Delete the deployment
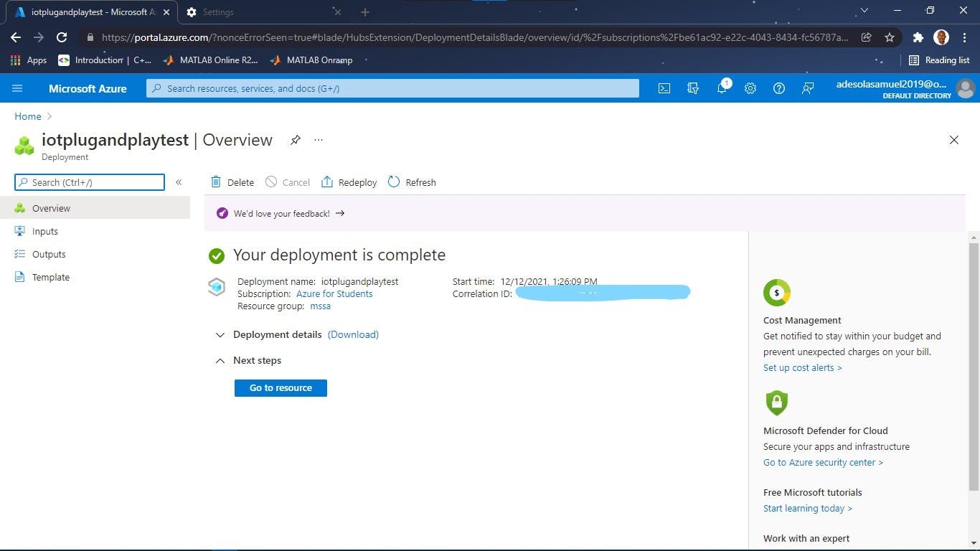The image size is (980, 551). [232, 182]
